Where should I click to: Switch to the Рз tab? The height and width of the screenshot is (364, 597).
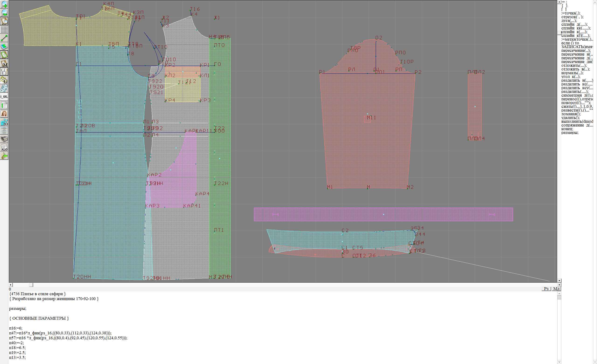[546, 289]
